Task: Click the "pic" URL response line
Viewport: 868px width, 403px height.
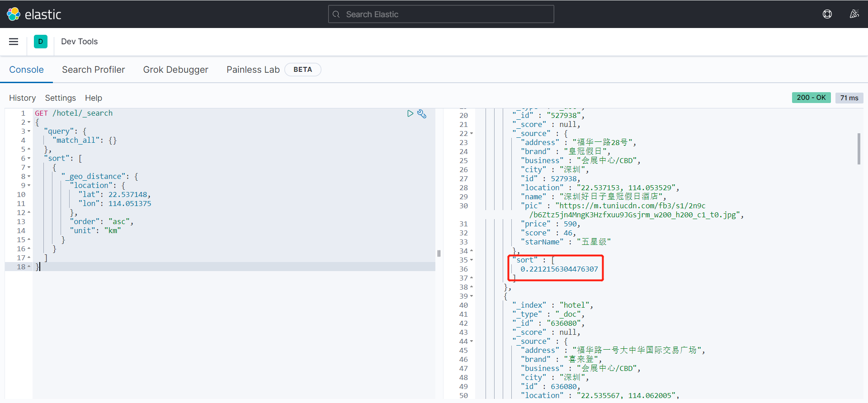Action: 632,211
